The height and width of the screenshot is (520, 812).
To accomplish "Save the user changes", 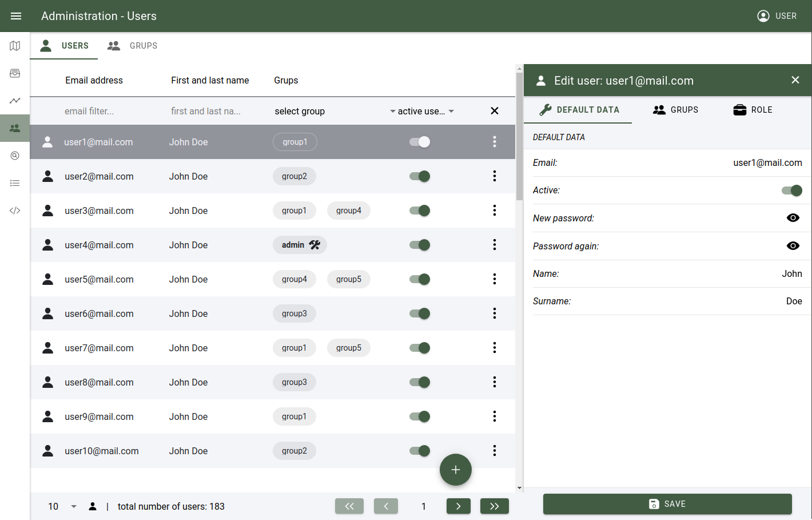I will pyautogui.click(x=667, y=504).
